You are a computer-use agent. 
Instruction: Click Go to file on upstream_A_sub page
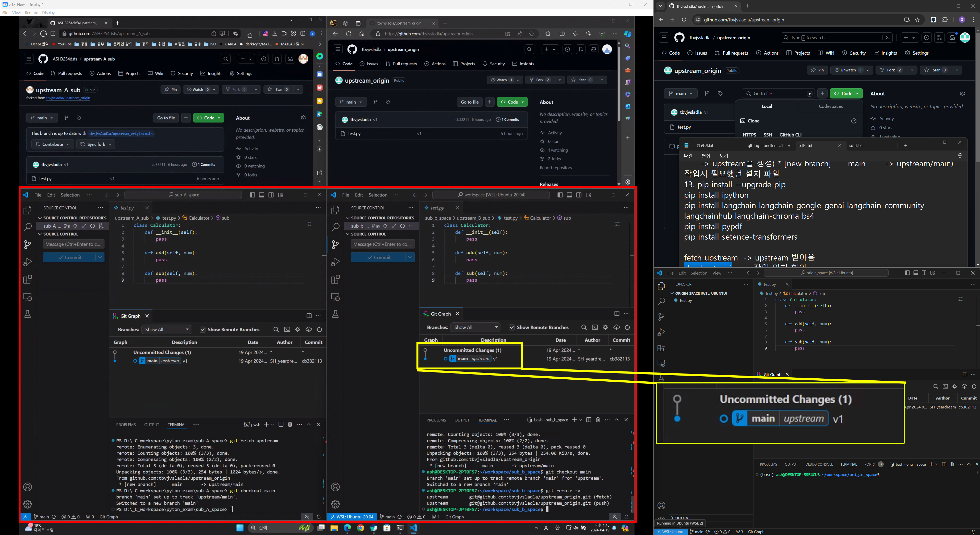point(166,118)
